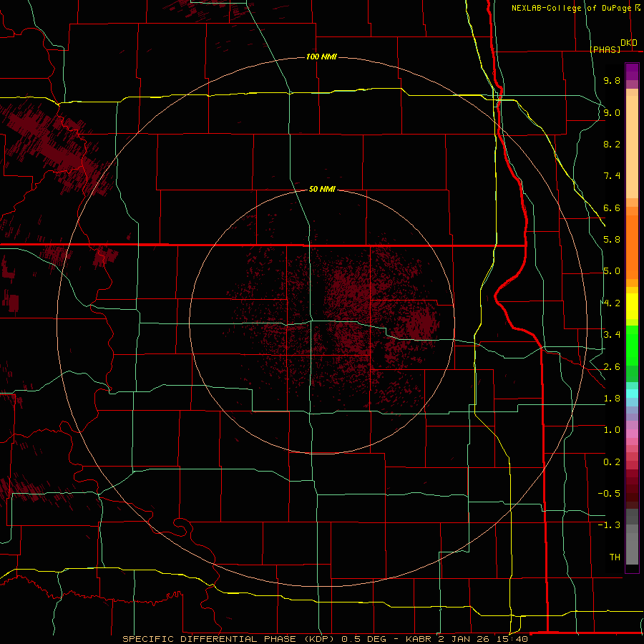644x644 pixels.
Task: Click the bright green segment of the color bar
Action: [632, 346]
